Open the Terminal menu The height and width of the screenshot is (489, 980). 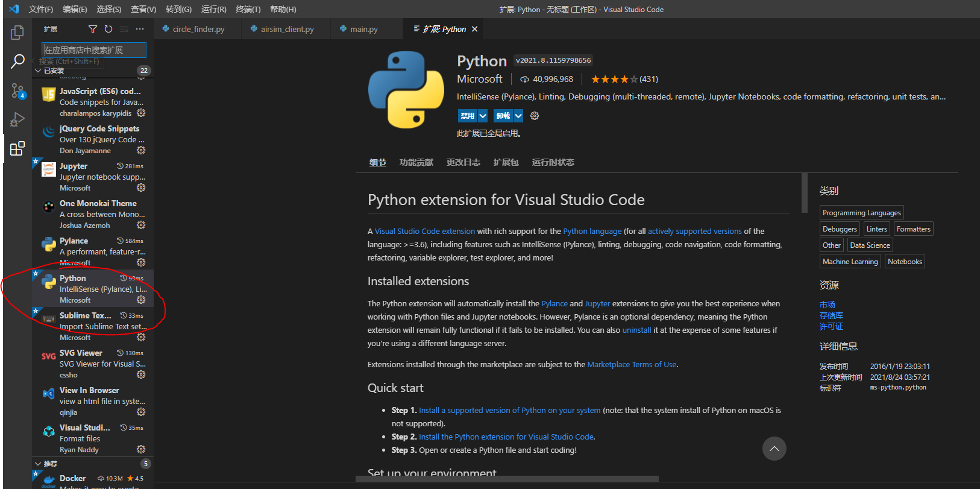[248, 9]
